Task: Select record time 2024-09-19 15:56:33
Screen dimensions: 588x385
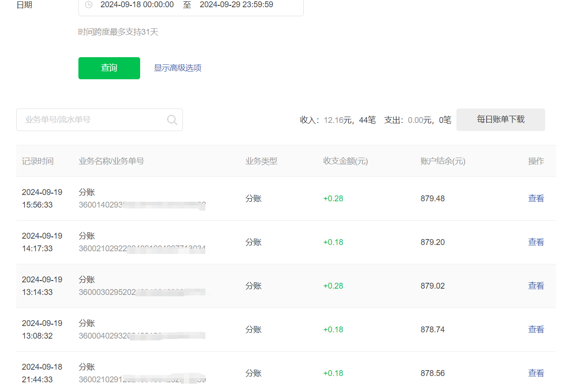Action: (42, 199)
